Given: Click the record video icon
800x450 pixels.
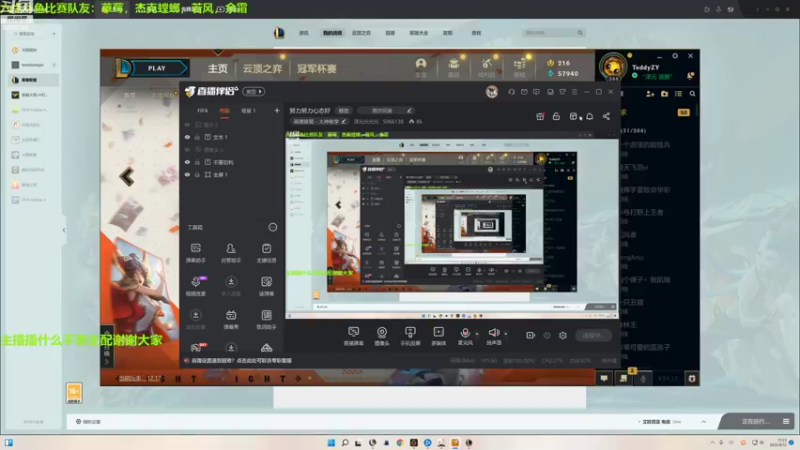Looking at the screenshot, I should pyautogui.click(x=531, y=335).
